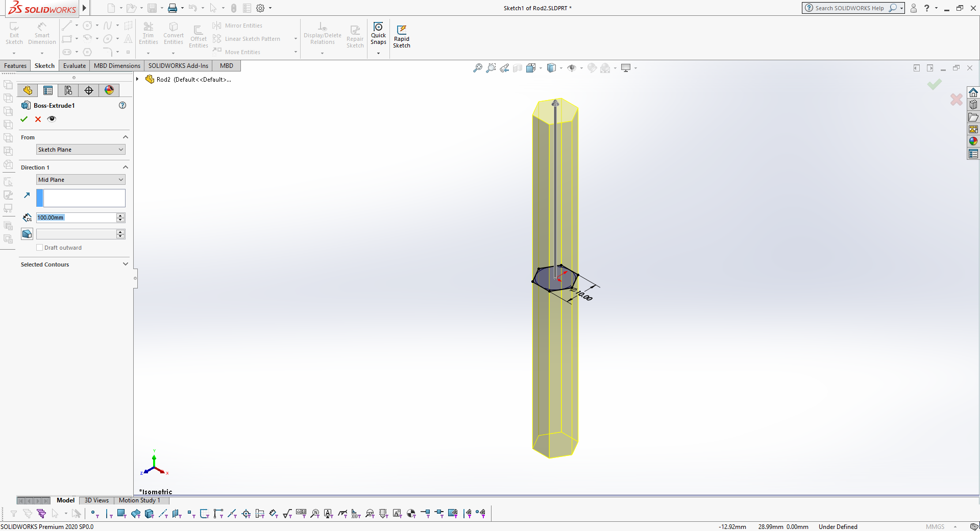This screenshot has width=980, height=531.
Task: Open the SOLIDWORKS Resources home icon
Action: click(x=973, y=92)
